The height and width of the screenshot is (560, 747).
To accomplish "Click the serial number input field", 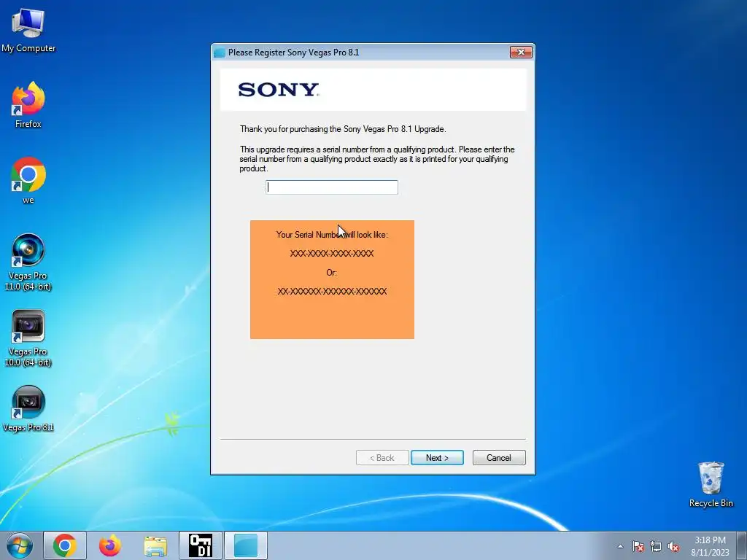I will [x=332, y=187].
